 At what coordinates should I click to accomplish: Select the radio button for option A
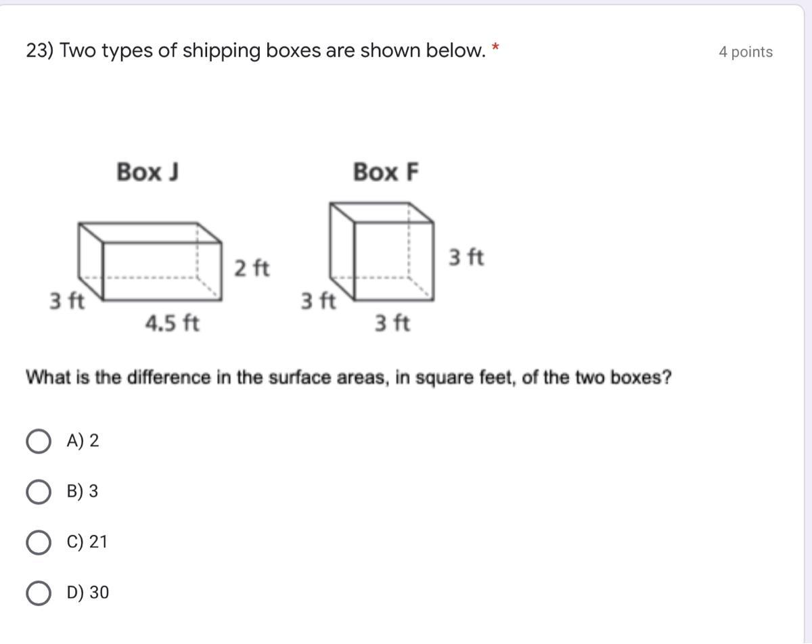coord(39,442)
